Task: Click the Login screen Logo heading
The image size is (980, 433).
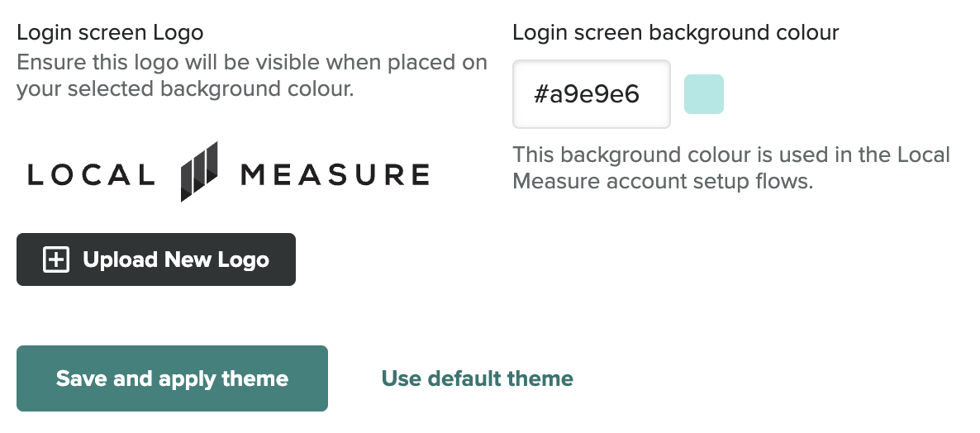Action: (110, 33)
